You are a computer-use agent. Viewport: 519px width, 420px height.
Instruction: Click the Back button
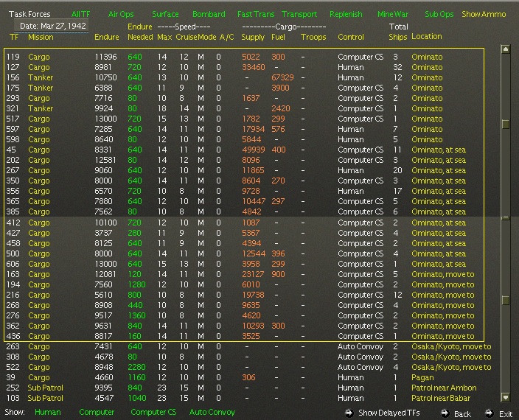(462, 414)
